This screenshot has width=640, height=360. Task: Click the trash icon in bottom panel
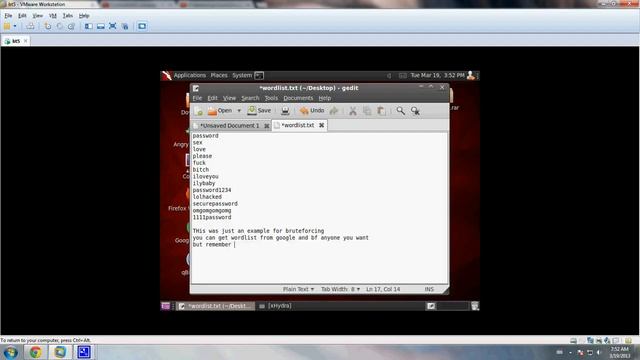pos(475,306)
